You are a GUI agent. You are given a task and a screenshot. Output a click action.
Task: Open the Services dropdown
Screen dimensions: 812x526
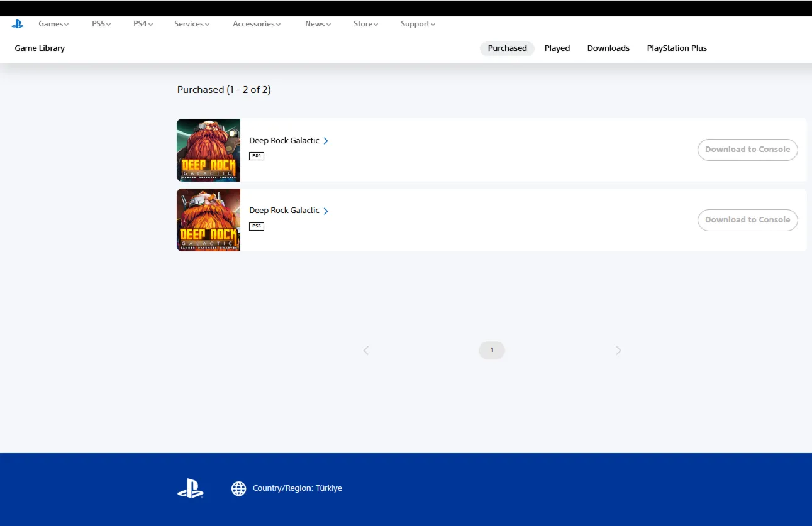point(192,24)
